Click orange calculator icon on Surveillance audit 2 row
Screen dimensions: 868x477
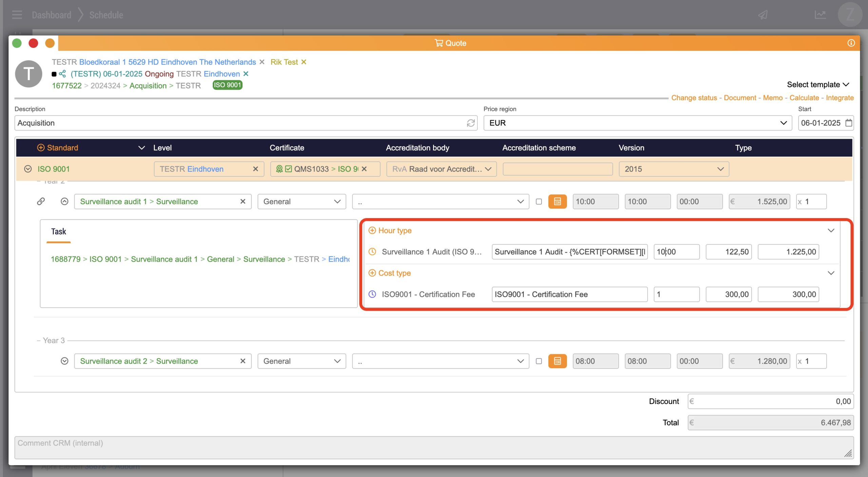pos(557,361)
